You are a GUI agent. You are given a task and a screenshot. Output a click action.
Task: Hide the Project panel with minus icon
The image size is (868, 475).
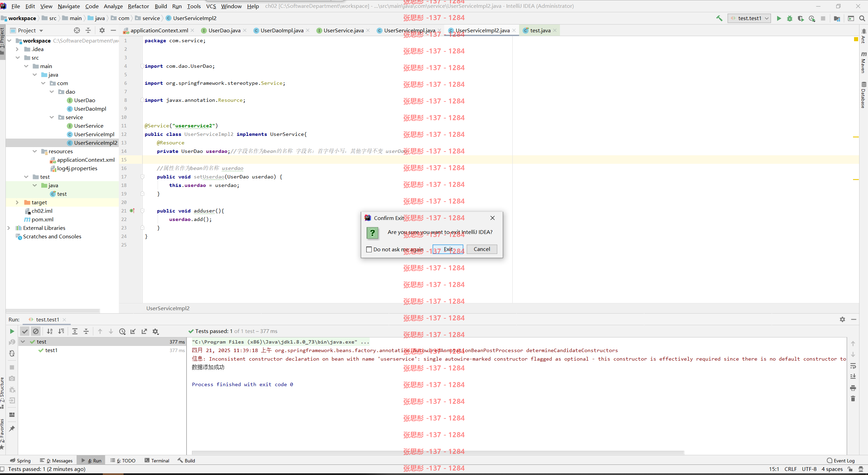113,30
